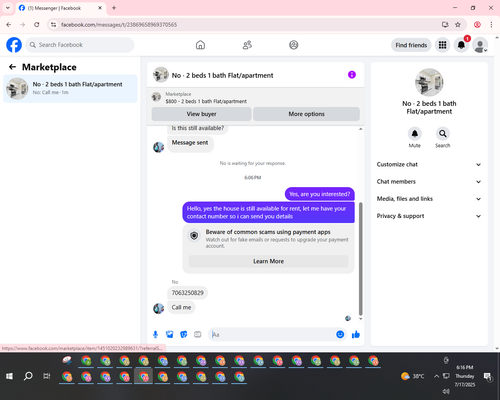
Task: Click the Message sent bubble
Action: point(190,143)
